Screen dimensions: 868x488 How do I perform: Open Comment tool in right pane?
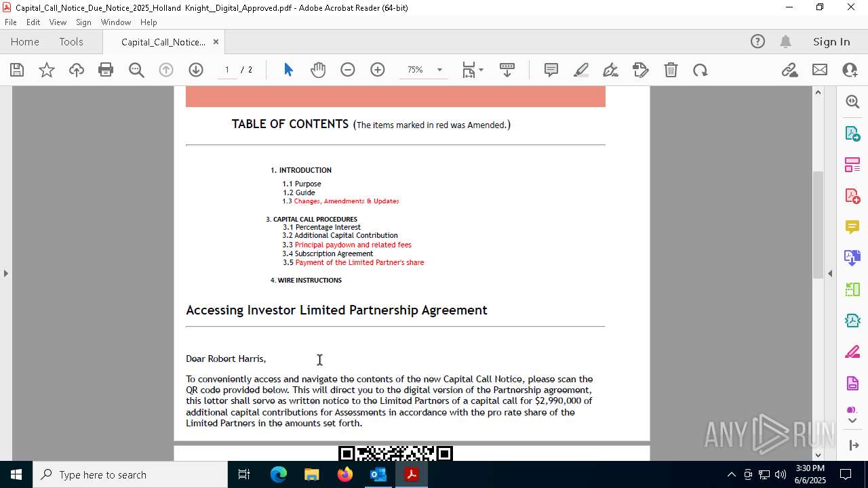852,227
